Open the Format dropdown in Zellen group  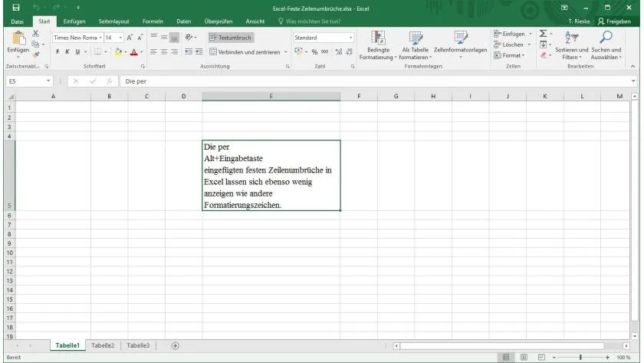[x=509, y=55]
